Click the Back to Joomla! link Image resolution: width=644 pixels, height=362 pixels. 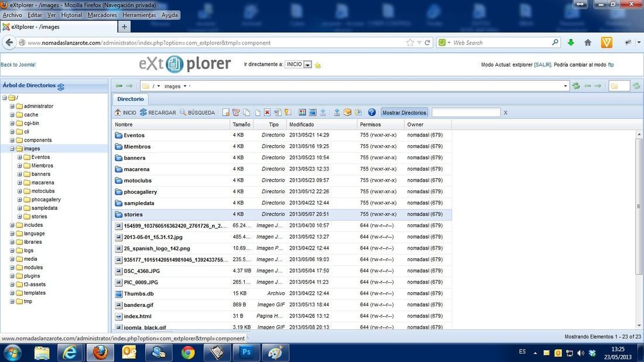point(18,65)
